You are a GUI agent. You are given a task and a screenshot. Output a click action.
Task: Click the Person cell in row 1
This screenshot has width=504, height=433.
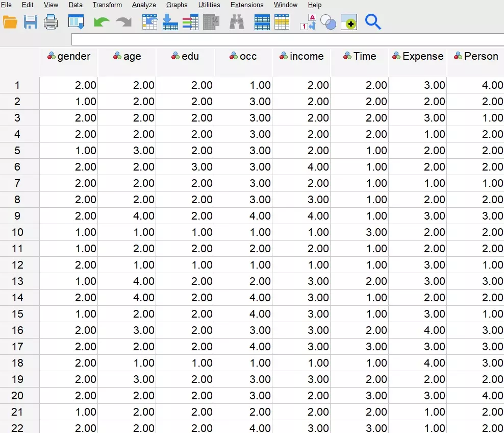(x=476, y=85)
